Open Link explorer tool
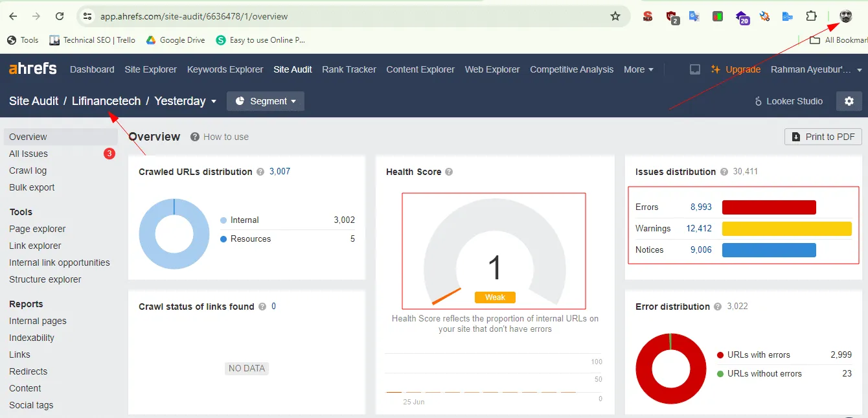This screenshot has height=418, width=868. 35,246
